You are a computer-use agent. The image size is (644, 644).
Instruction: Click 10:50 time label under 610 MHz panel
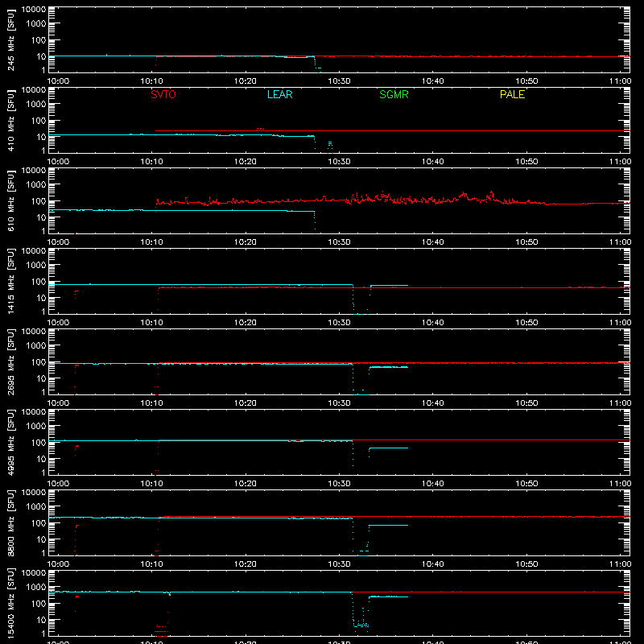coord(526,242)
